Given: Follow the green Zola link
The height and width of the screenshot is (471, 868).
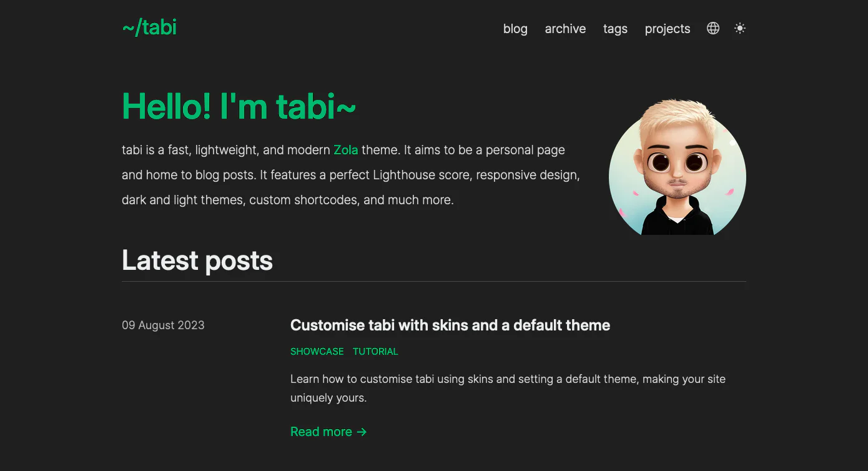Looking at the screenshot, I should coord(346,150).
